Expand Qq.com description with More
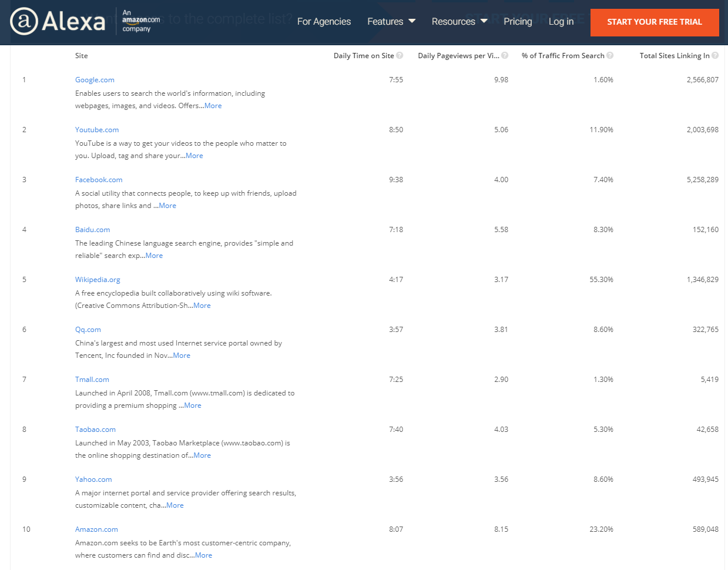The height and width of the screenshot is (570, 728). pyautogui.click(x=182, y=356)
